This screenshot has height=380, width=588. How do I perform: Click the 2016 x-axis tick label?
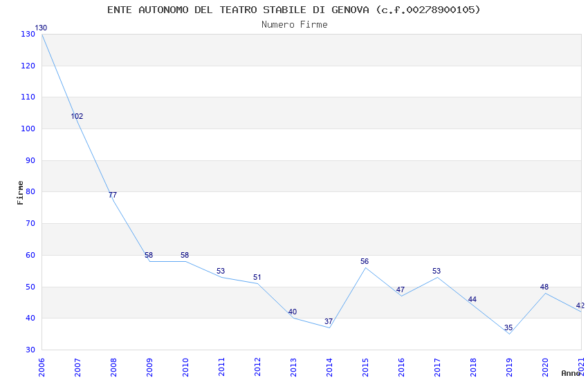pos(402,367)
